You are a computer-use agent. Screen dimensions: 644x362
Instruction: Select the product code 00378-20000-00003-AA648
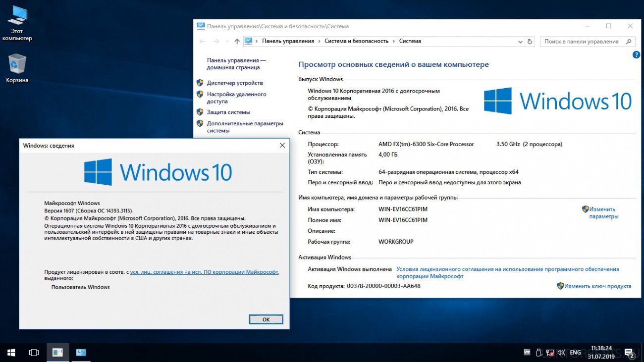383,286
